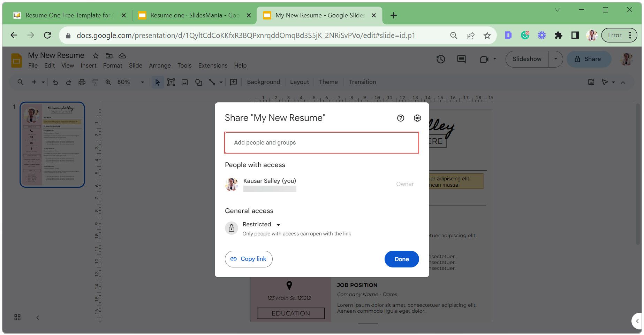Click the zoom tool icon

[108, 82]
